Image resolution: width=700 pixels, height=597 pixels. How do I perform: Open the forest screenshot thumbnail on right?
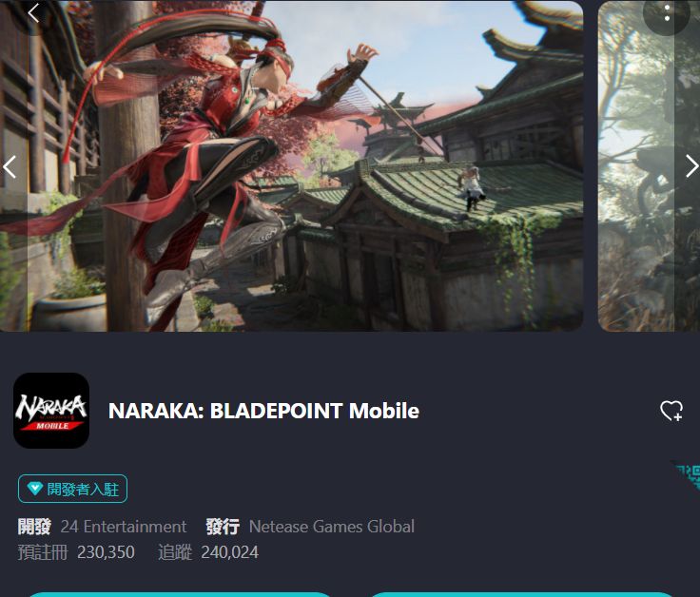click(x=649, y=166)
